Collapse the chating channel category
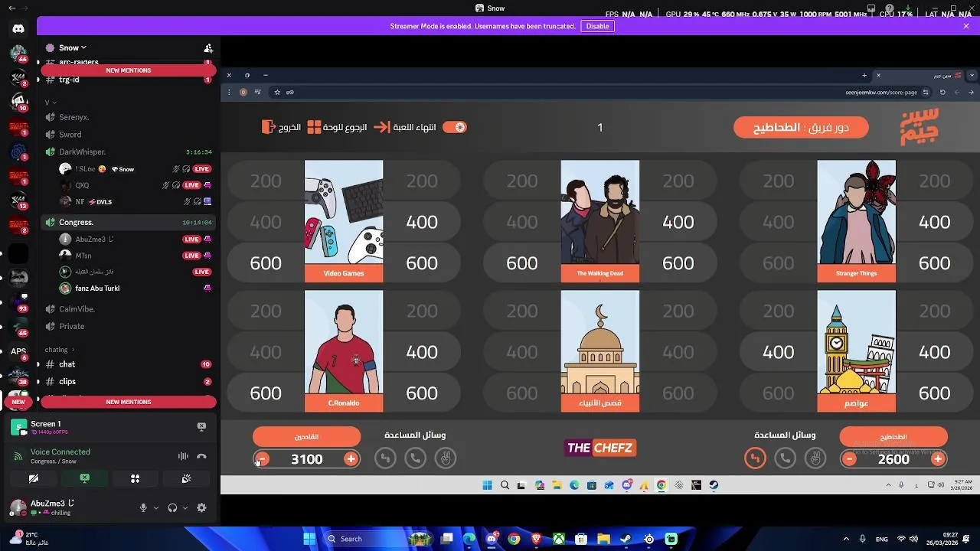Screen dimensions: 980x551 (59, 350)
